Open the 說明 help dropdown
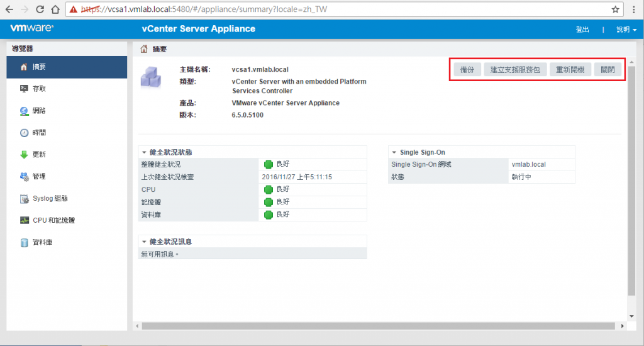This screenshot has height=346, width=644. pos(626,30)
